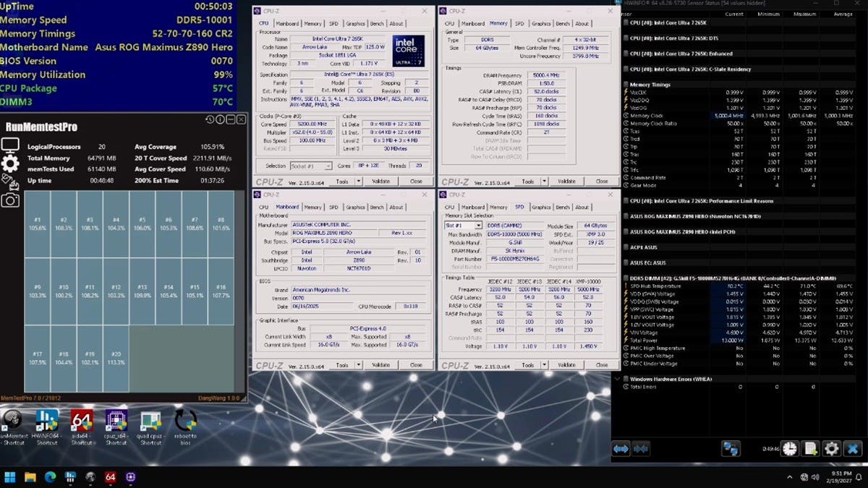Select HWiNFO Command Rate sensor row
The height and width of the screenshot is (488, 868).
click(738, 177)
